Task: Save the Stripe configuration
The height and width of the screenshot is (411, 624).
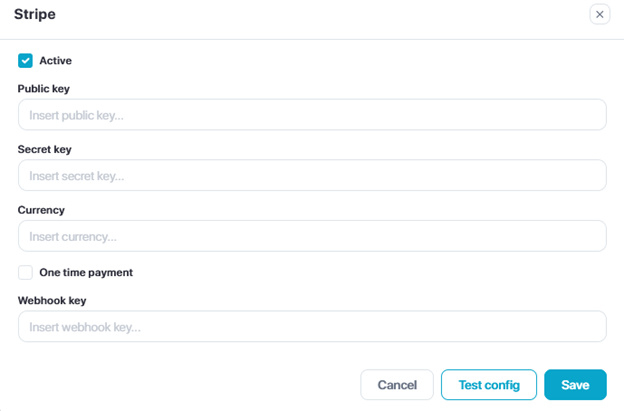Action: [575, 385]
